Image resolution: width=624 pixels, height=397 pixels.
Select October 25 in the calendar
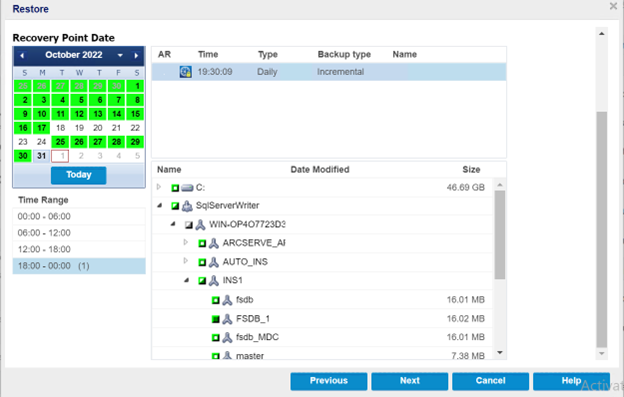pyautogui.click(x=60, y=142)
